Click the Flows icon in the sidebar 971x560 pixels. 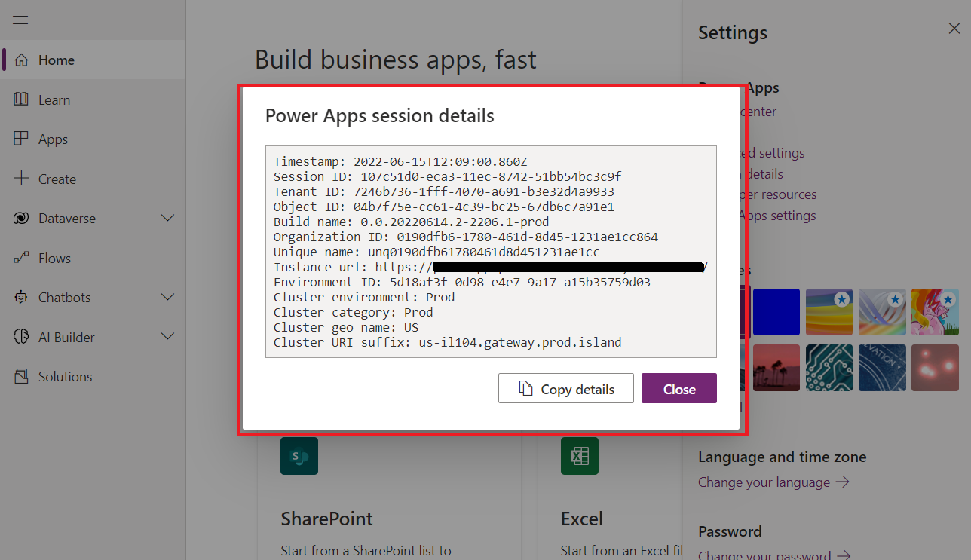coord(21,258)
